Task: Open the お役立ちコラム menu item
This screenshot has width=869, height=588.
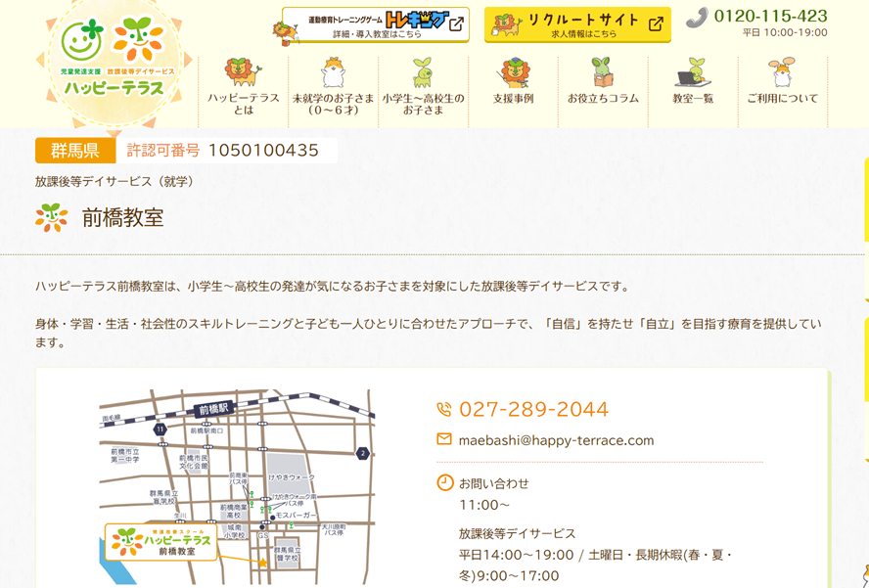Action: click(603, 91)
